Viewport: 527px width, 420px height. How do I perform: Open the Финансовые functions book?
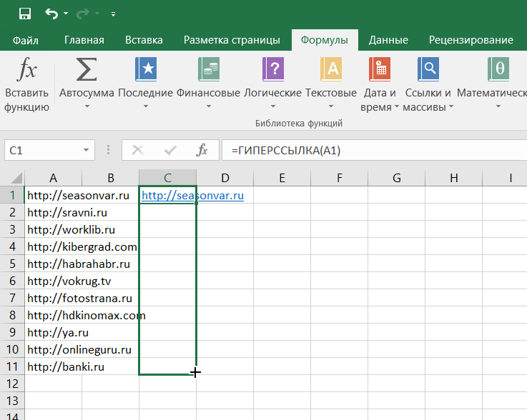point(208,69)
